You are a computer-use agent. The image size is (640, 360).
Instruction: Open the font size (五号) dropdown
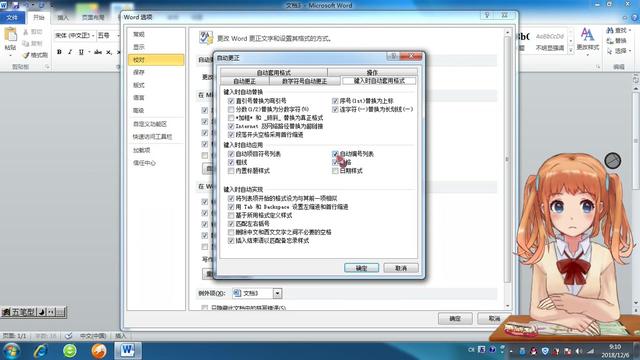118,36
